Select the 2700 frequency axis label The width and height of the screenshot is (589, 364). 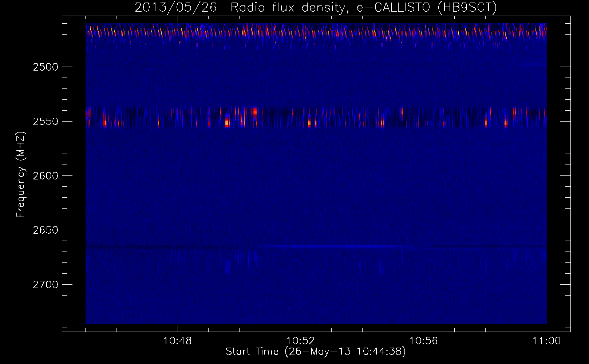click(46, 285)
